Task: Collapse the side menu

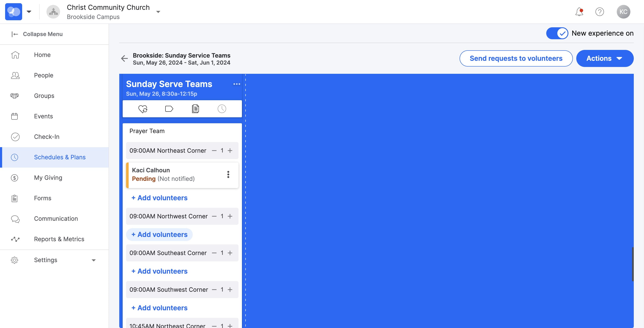Action: pyautogui.click(x=37, y=34)
